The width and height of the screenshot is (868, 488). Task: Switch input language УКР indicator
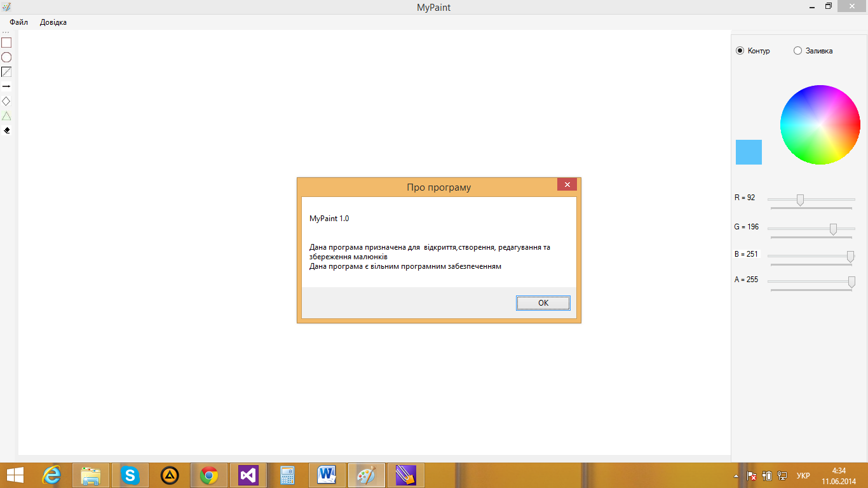point(803,475)
